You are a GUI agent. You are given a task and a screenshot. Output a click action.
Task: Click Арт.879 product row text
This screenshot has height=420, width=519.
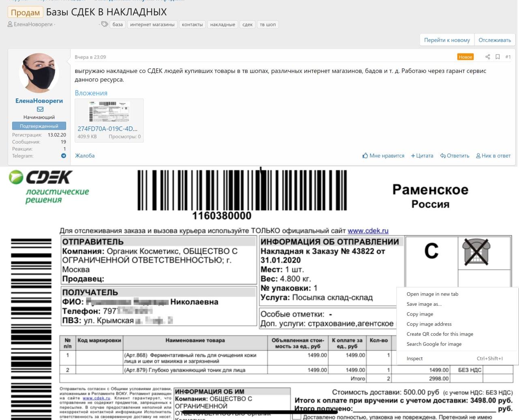click(x=185, y=370)
